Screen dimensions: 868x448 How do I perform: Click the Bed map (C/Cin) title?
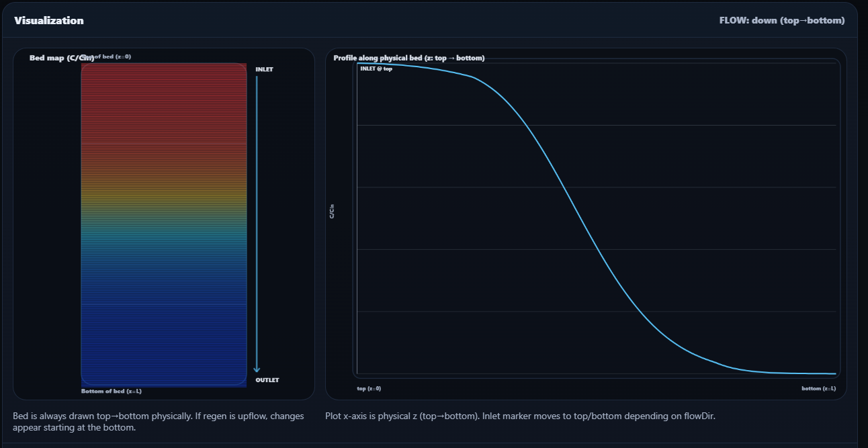click(x=61, y=58)
